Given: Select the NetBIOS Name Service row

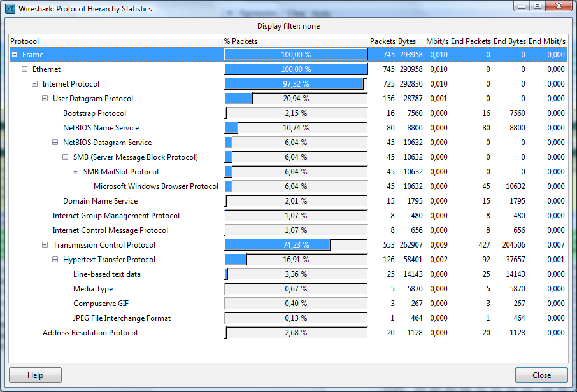Looking at the screenshot, I should [288, 128].
